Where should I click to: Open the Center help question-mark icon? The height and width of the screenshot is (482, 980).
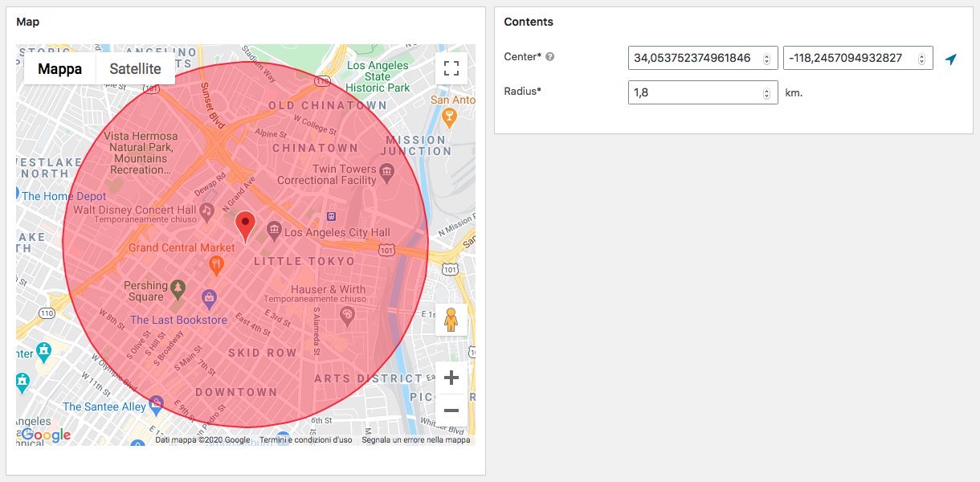click(550, 57)
